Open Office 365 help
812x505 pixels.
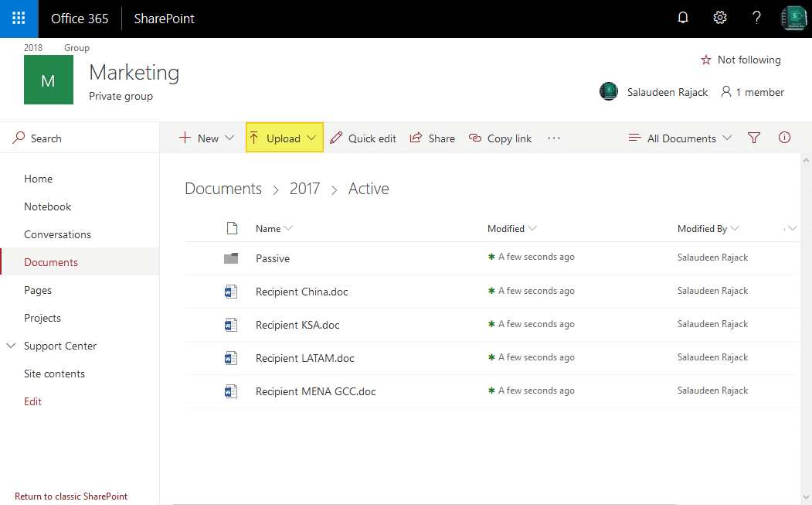(x=756, y=17)
